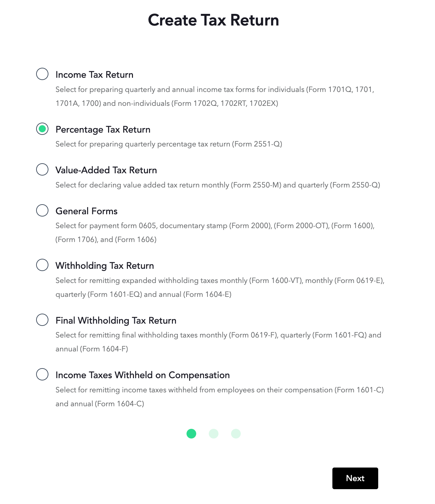This screenshot has width=435, height=504.
Task: Click the Value-Added Tax Return label
Action: (x=106, y=170)
